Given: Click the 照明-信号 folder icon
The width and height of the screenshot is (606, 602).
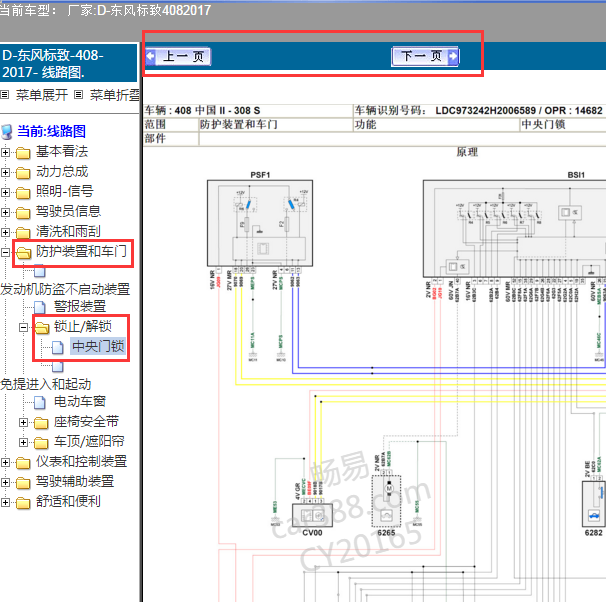Looking at the screenshot, I should 23,193.
